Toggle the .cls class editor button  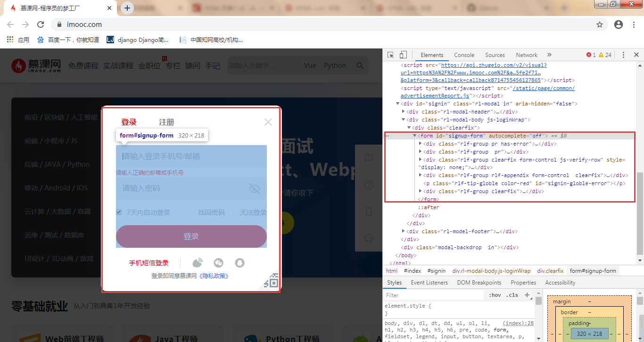[512, 295]
